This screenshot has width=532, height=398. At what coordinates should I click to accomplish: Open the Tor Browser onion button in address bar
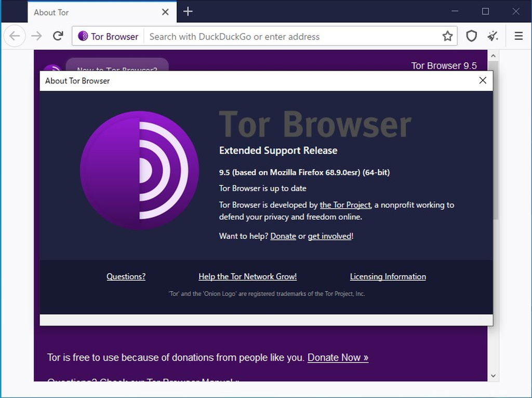click(x=83, y=36)
